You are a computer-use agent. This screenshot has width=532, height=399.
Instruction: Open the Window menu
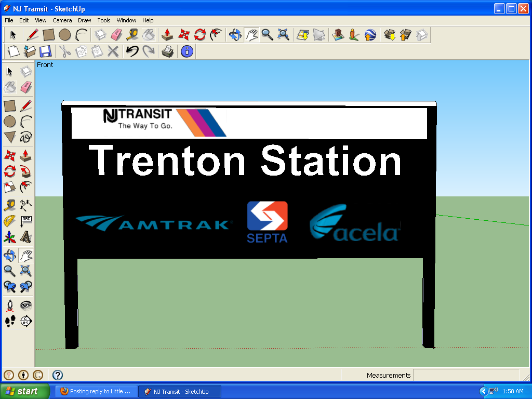(126, 20)
